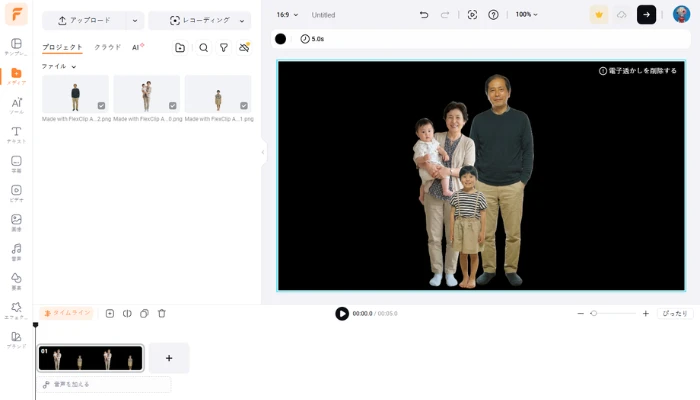The width and height of the screenshot is (700, 400).
Task: Click the filter funnel icon
Action: tap(224, 47)
